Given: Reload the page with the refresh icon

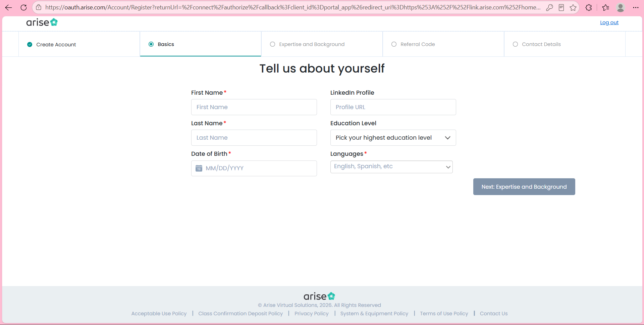Looking at the screenshot, I should (23, 7).
